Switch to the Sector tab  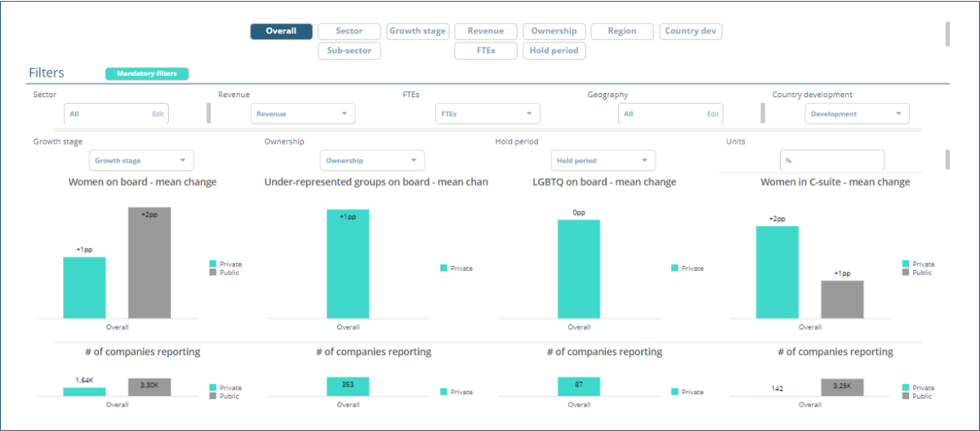click(x=349, y=31)
